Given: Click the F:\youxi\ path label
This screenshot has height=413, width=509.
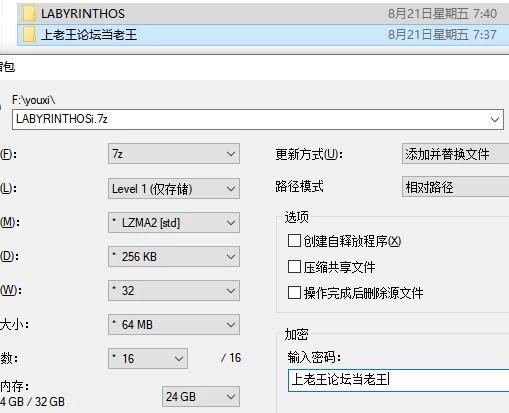Looking at the screenshot, I should pyautogui.click(x=34, y=100).
